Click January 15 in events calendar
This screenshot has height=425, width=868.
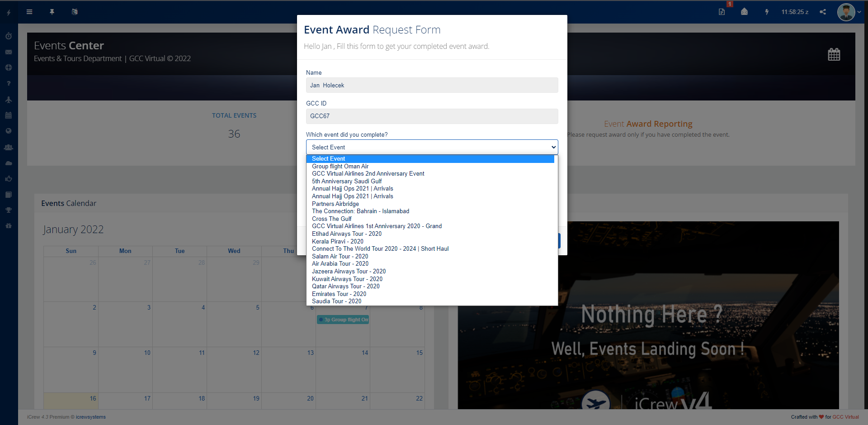[397, 369]
